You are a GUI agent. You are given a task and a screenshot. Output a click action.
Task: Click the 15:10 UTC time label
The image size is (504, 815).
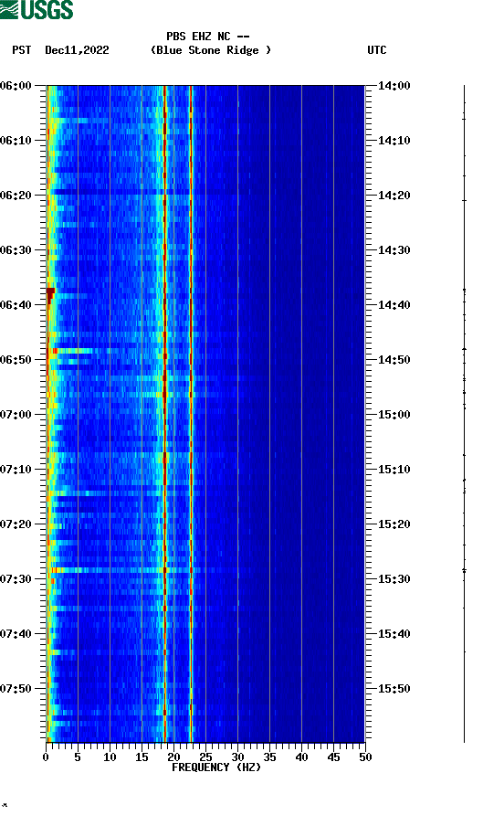tap(394, 470)
